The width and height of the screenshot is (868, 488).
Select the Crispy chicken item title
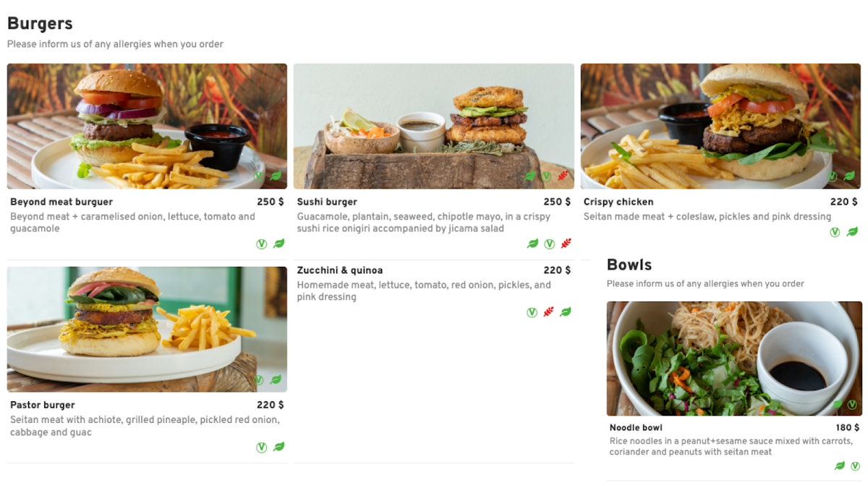(618, 202)
